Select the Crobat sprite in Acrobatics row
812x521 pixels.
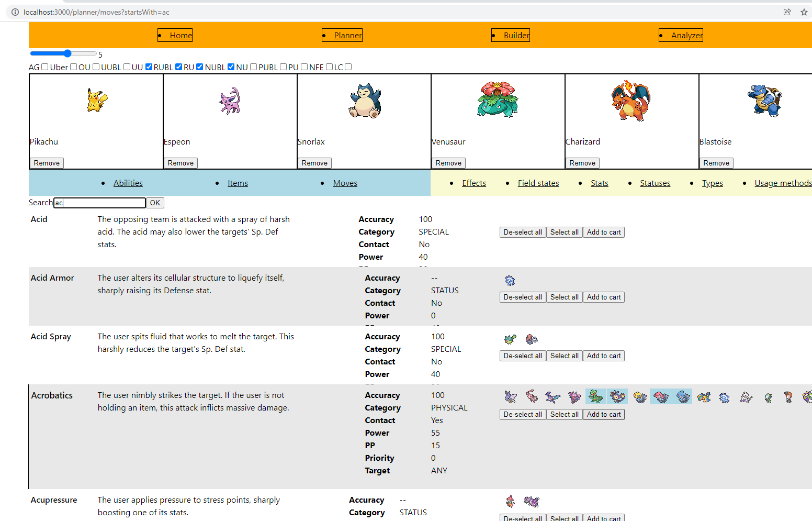(x=552, y=397)
